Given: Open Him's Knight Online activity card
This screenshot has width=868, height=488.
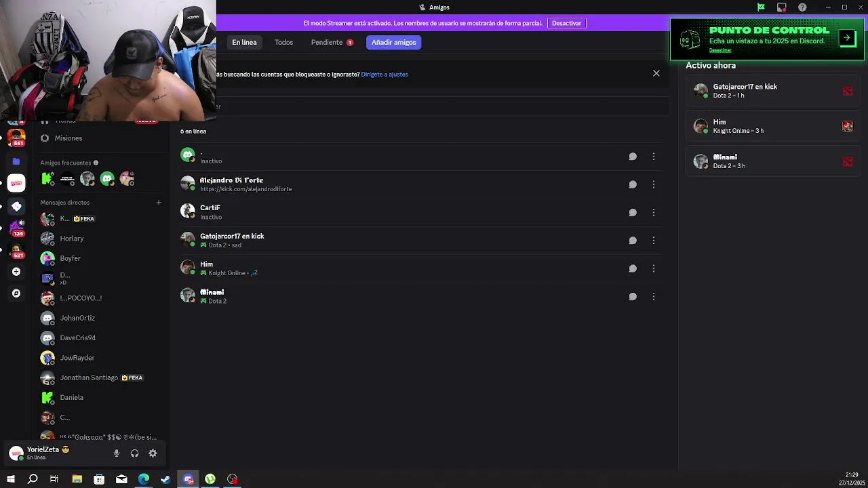Looking at the screenshot, I should coord(773,126).
